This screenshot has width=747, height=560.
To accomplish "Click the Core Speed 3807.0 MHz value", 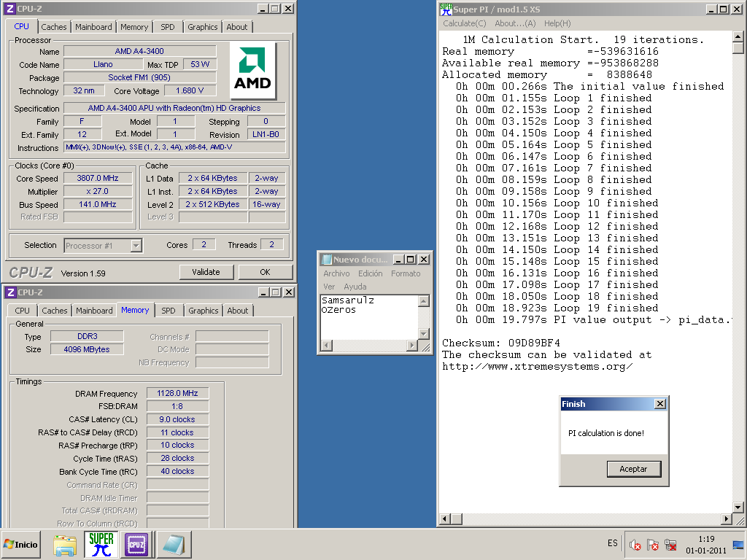I will point(98,178).
